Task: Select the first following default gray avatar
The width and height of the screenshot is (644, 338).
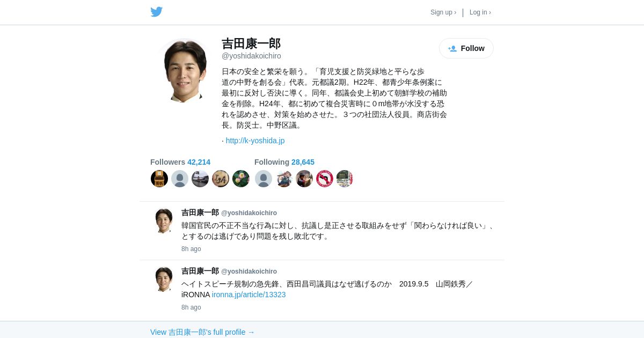Action: (x=264, y=179)
